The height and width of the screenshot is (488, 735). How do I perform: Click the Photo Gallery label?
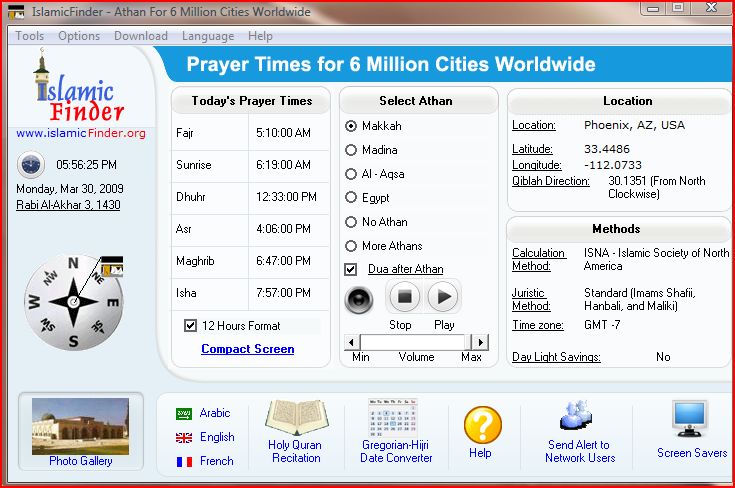click(x=81, y=461)
